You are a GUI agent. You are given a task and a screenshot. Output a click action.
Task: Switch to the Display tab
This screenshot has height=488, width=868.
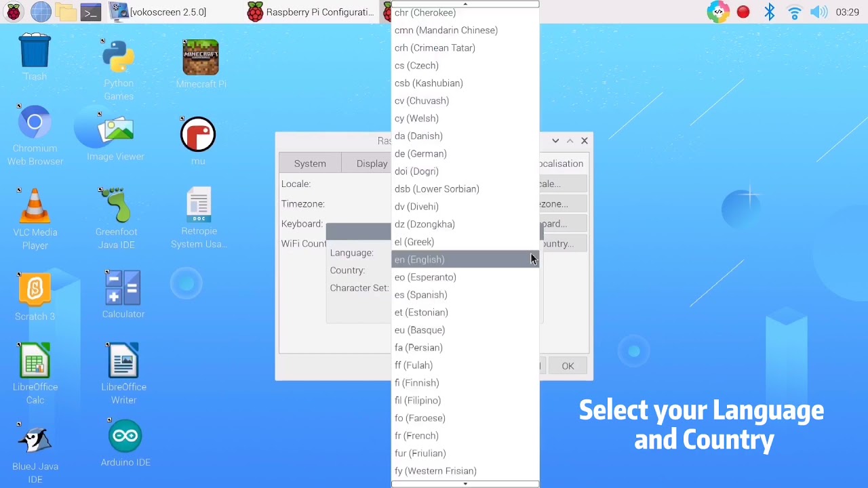tap(368, 163)
